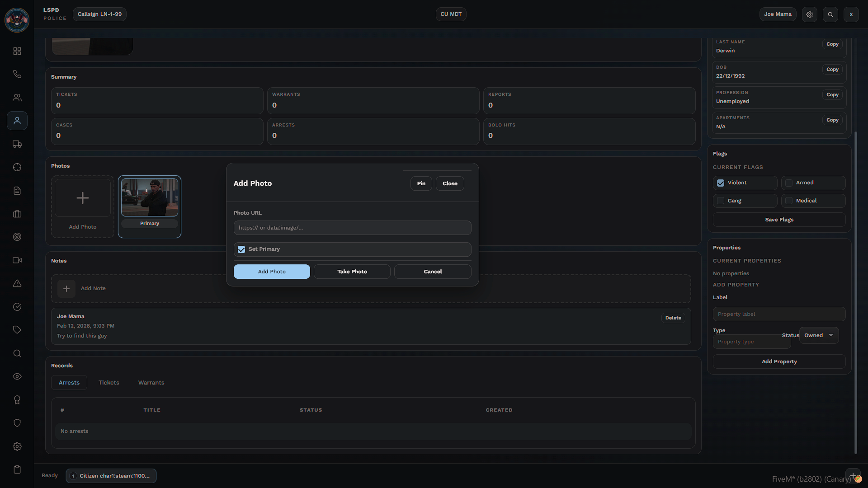Open the vehicles truck sidebar icon
The width and height of the screenshot is (868, 488).
tap(17, 144)
